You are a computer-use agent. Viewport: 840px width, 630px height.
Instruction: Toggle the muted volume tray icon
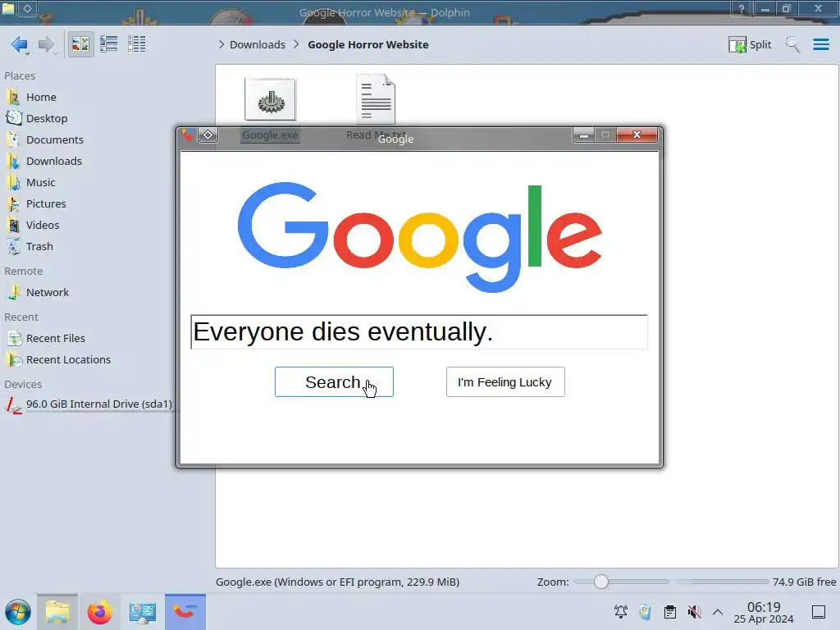[694, 612]
